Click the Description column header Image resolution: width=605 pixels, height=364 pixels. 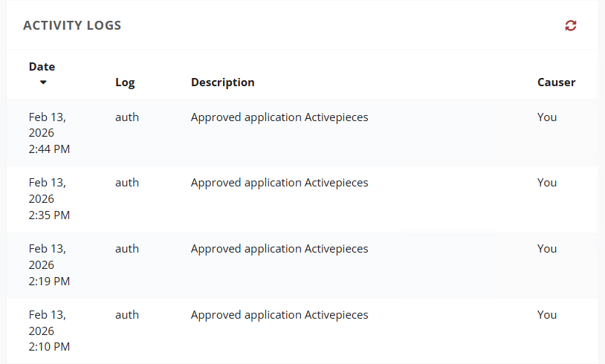point(222,82)
